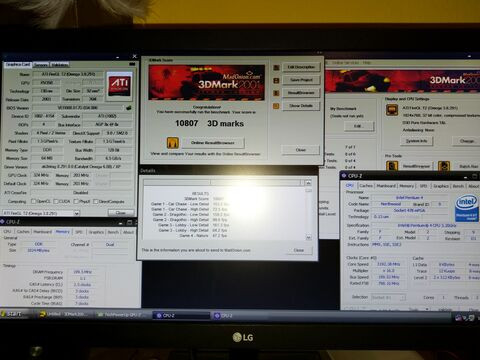The image size is (480, 360).
Task: Click orange icon beside Show Details
Action: [x=276, y=106]
